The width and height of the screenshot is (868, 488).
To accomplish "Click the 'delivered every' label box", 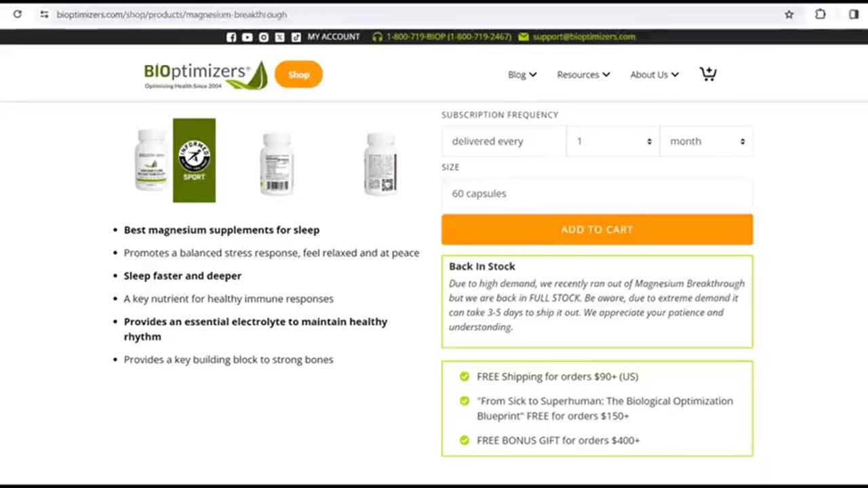I will tap(504, 142).
